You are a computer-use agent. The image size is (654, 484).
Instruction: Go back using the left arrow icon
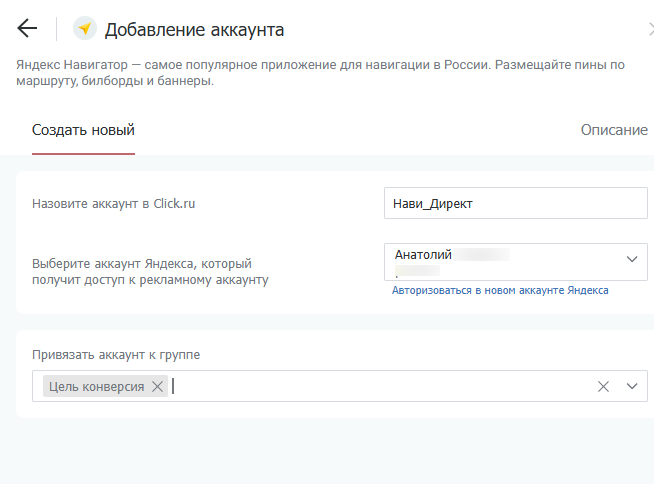coord(27,28)
